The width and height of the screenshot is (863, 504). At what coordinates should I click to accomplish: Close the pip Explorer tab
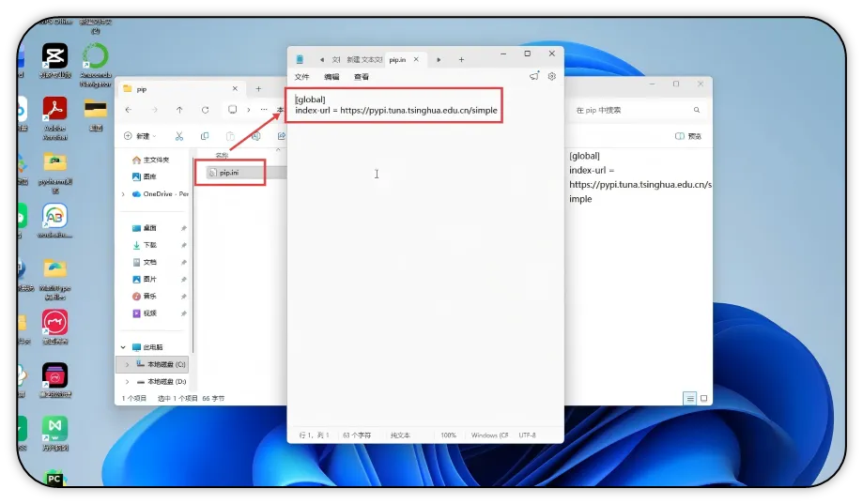pos(235,88)
